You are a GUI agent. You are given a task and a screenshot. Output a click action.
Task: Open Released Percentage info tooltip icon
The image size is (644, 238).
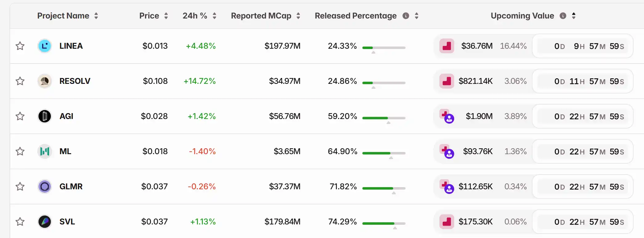[x=406, y=16]
